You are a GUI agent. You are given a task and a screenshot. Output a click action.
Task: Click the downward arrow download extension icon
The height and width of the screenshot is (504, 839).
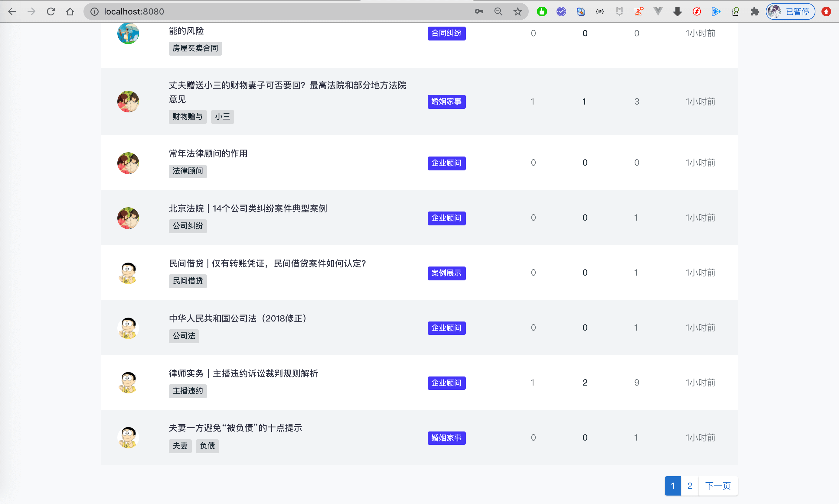tap(677, 11)
